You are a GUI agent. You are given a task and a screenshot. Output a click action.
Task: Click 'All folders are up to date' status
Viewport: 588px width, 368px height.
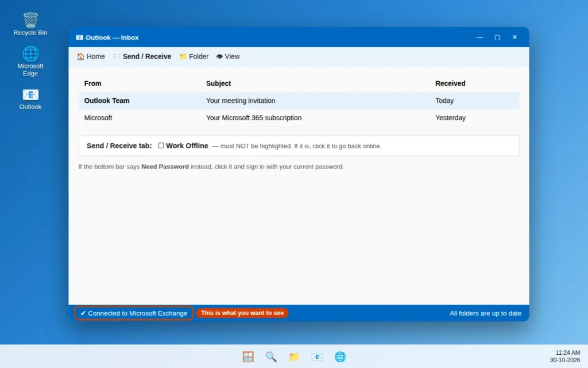[x=485, y=313]
